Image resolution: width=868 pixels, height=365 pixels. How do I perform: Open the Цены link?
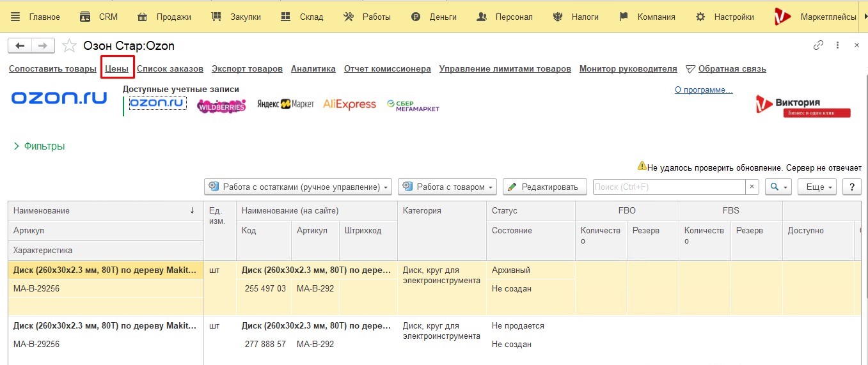point(117,69)
